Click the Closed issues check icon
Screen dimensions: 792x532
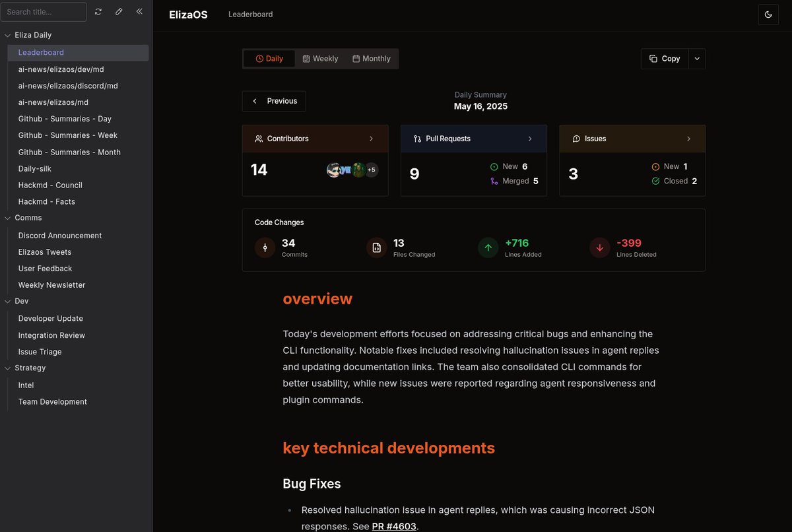pyautogui.click(x=655, y=181)
